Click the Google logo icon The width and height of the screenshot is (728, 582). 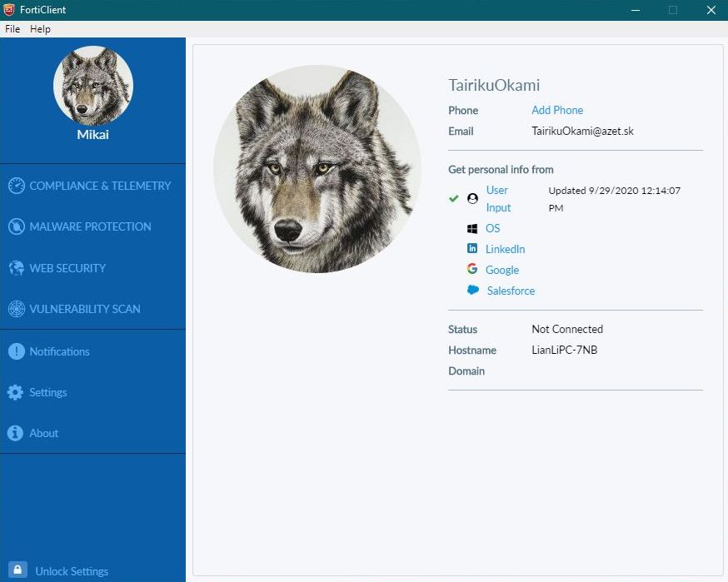(x=472, y=269)
